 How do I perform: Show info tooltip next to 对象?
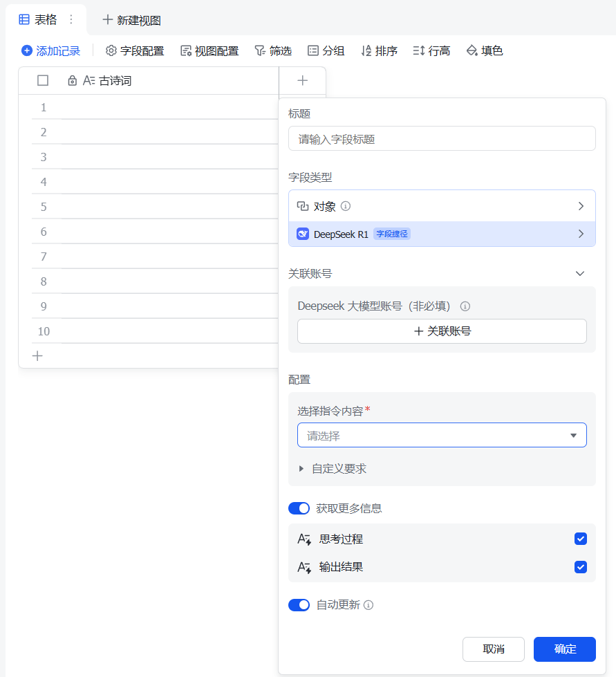(346, 206)
